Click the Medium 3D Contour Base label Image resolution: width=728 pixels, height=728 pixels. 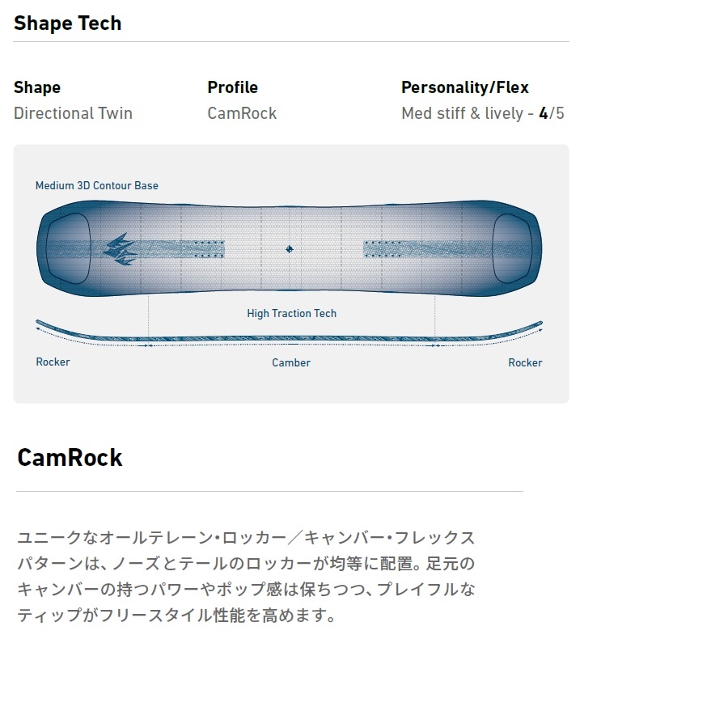pyautogui.click(x=97, y=185)
